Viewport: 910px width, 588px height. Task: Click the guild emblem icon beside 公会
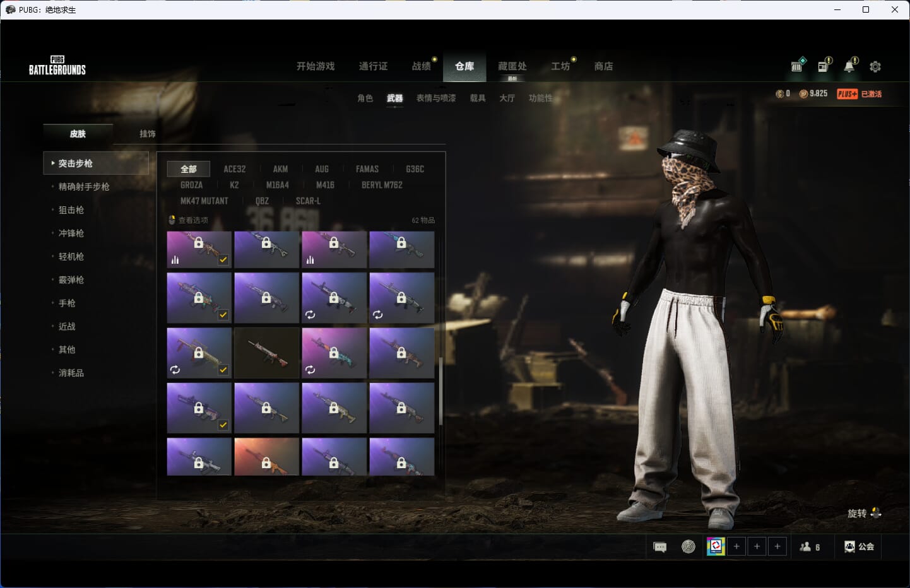pyautogui.click(x=849, y=547)
